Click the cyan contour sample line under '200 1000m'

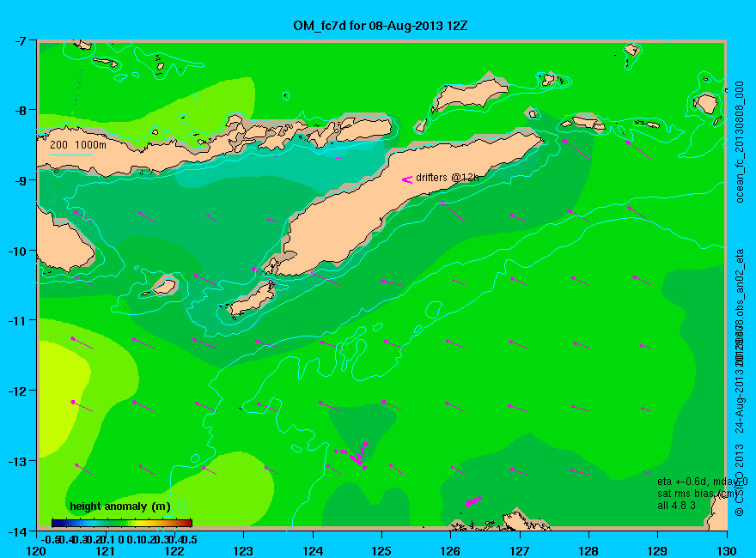point(70,155)
